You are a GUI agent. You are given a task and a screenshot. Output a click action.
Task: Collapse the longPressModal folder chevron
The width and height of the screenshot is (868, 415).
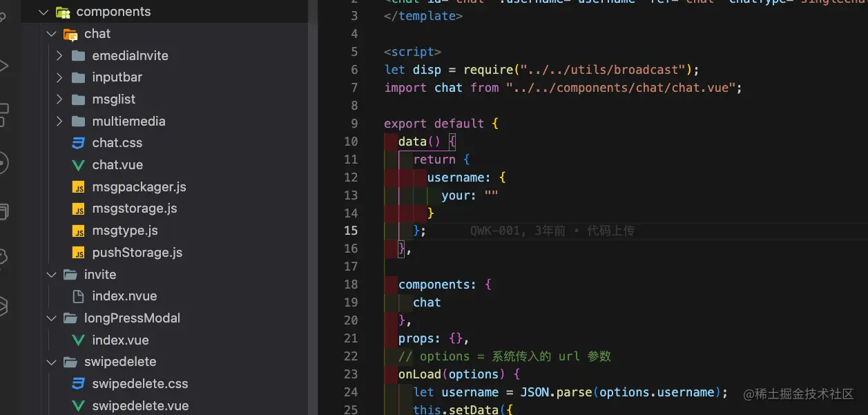pos(51,318)
